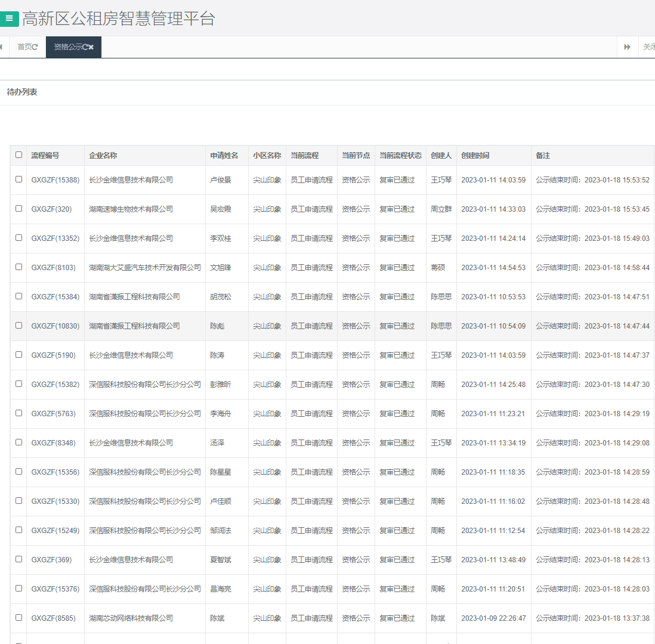Click the refresh icon on 资格公示 tab
The image size is (655, 644).
(85, 47)
